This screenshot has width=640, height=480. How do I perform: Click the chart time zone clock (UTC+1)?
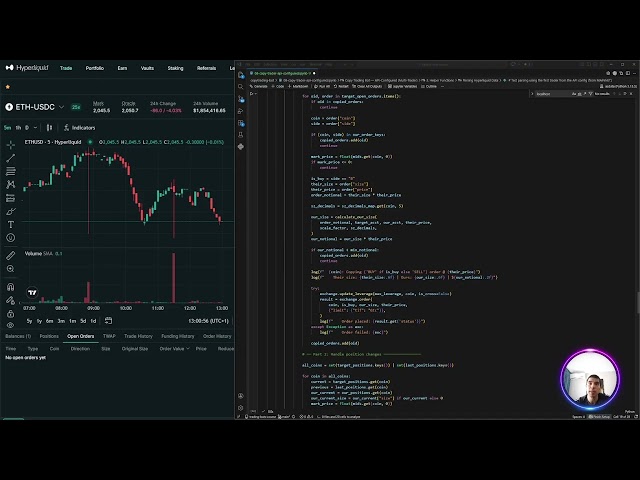click(x=208, y=321)
